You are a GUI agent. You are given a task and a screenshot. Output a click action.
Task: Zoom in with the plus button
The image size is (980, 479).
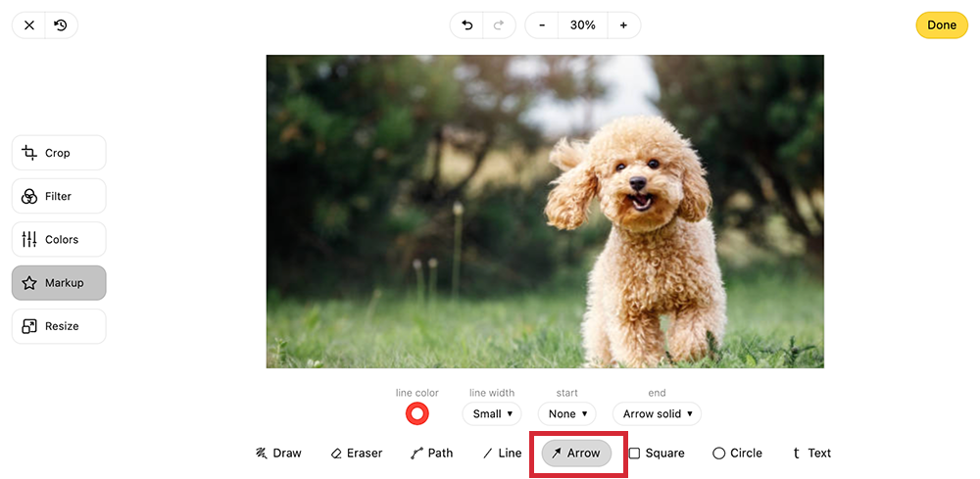pyautogui.click(x=623, y=25)
